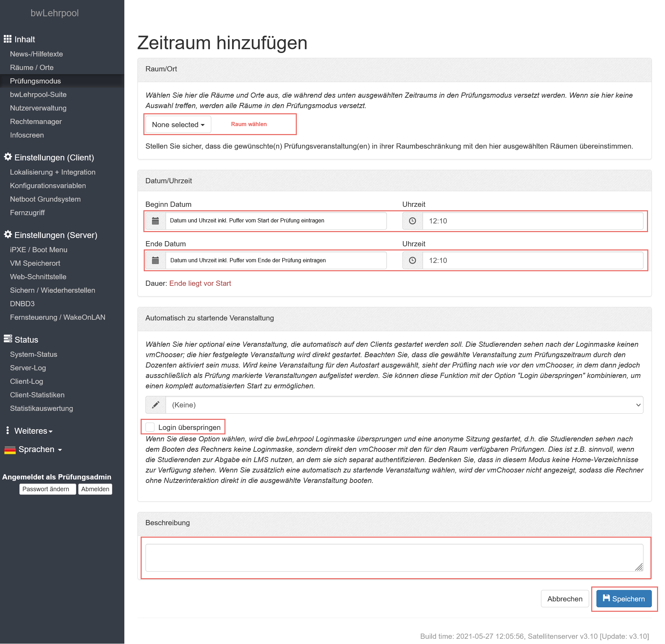The image size is (665, 644).
Task: Click the Ende Datum input field
Action: click(276, 260)
